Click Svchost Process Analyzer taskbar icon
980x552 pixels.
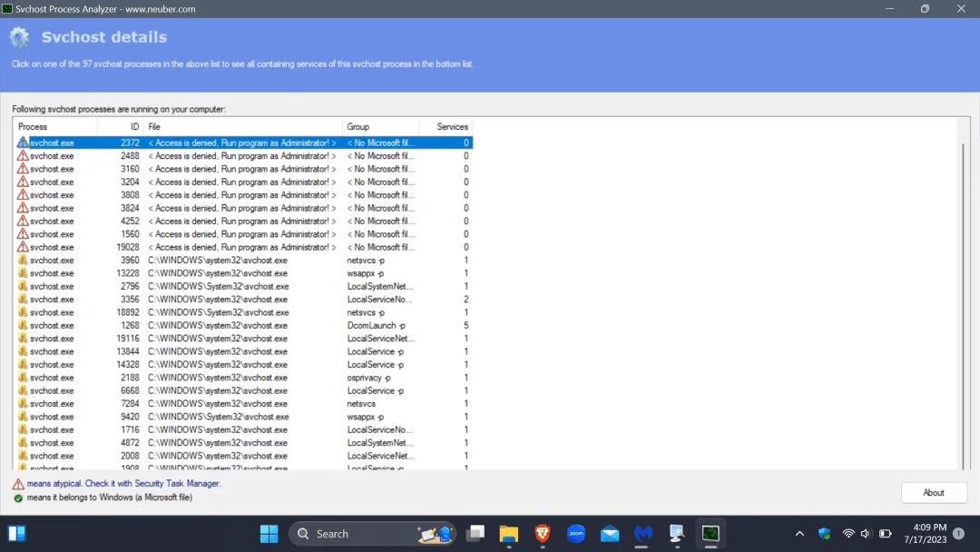(710, 534)
